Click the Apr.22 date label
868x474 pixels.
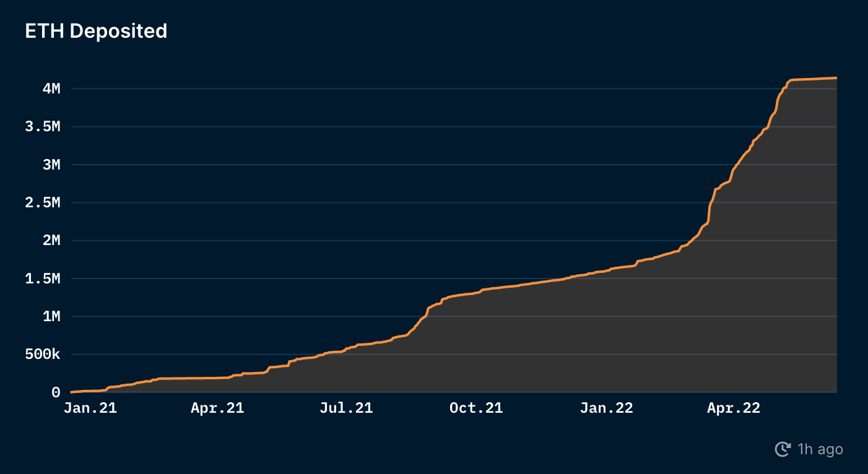pos(734,408)
